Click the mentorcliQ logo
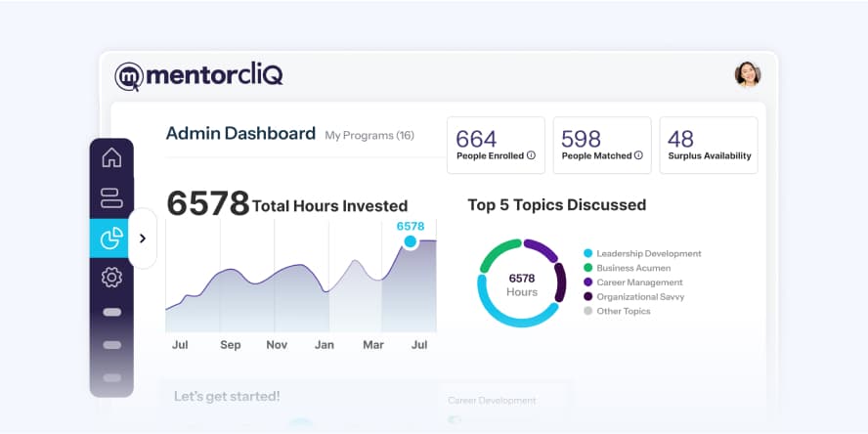 tap(198, 75)
